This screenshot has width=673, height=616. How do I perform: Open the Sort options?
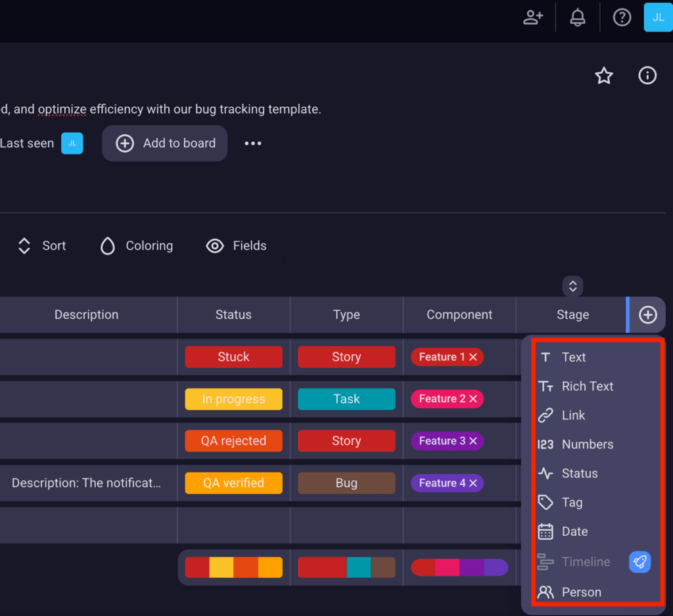click(x=41, y=245)
